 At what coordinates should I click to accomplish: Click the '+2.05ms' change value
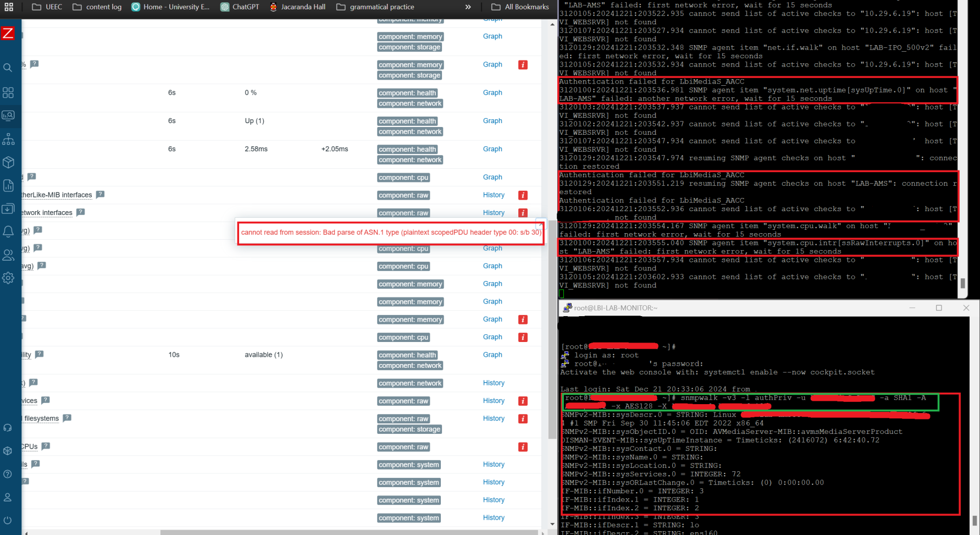[335, 149]
